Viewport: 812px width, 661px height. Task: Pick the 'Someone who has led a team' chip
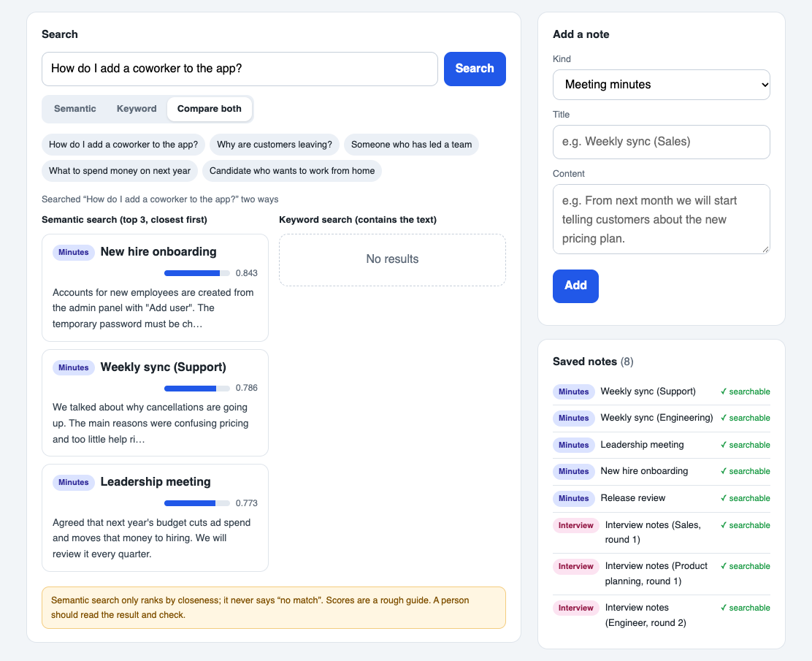pyautogui.click(x=411, y=145)
